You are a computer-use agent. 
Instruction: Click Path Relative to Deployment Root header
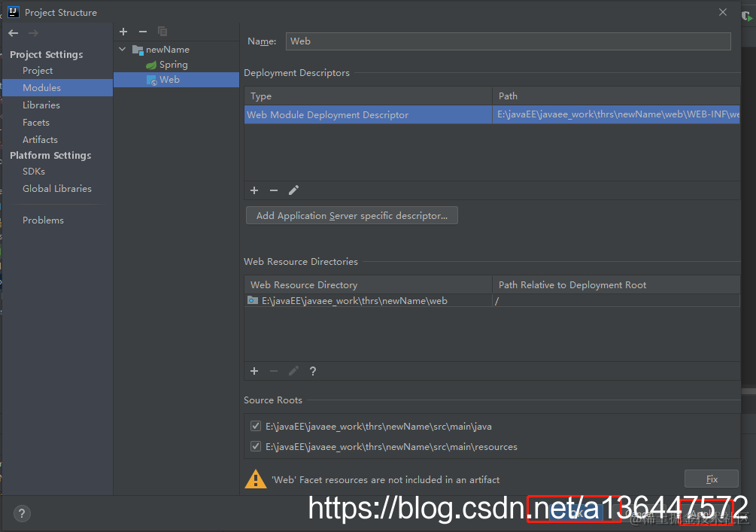[x=616, y=284]
